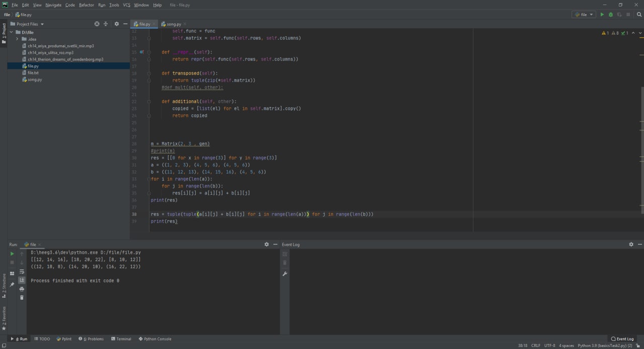Open Project panel settings gear
Viewport: 644px width, 349px height.
tap(117, 24)
